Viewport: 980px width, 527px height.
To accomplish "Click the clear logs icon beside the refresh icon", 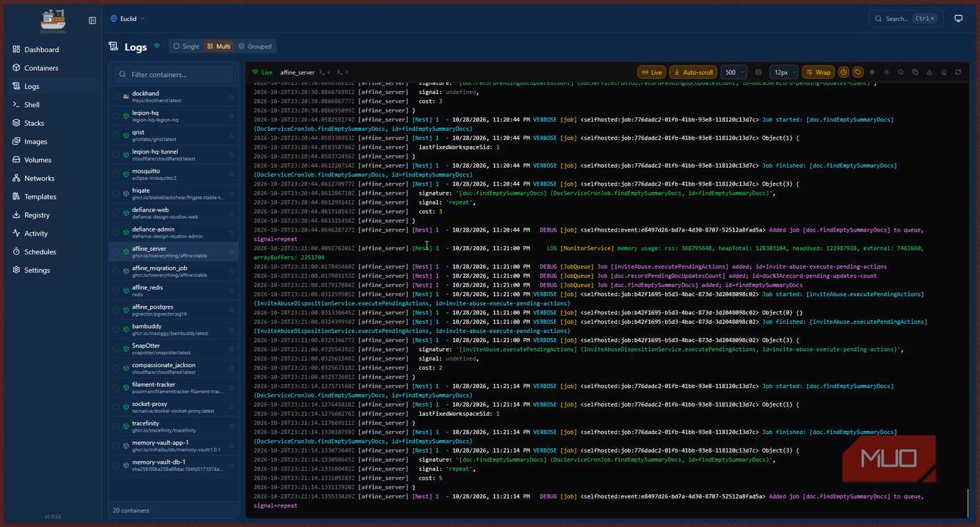I will point(944,72).
